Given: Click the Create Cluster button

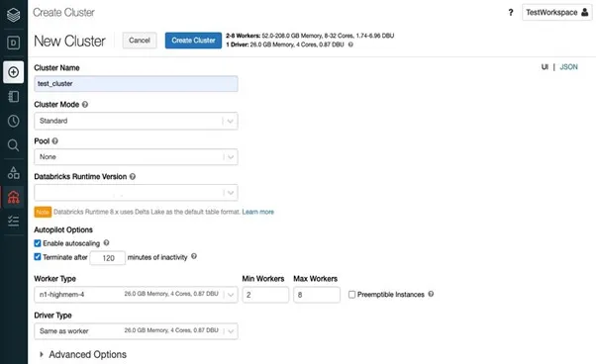Looking at the screenshot, I should coord(193,41).
